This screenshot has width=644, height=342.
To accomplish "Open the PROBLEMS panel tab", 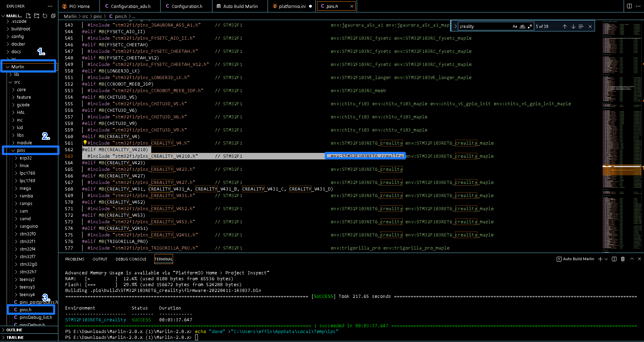I will coord(75,259).
